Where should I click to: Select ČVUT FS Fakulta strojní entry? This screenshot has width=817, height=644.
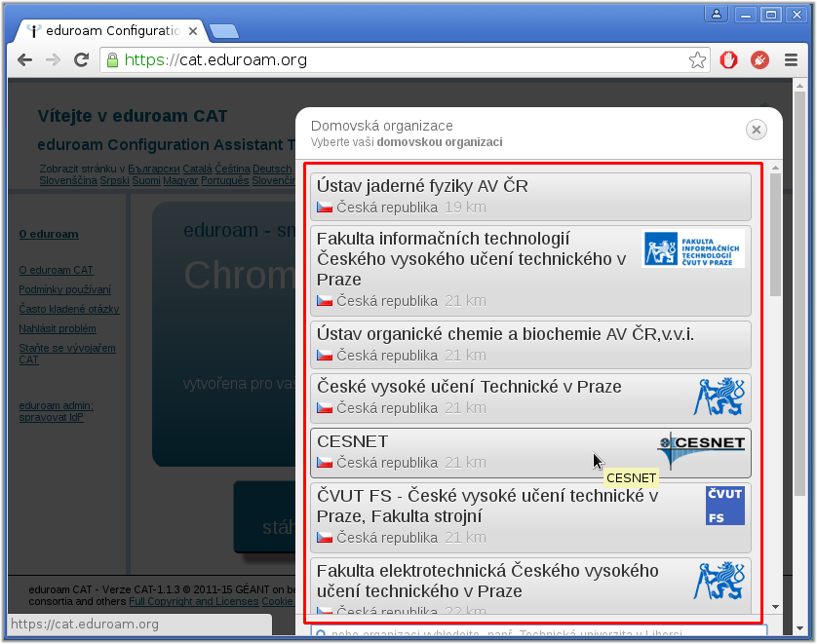coord(530,517)
